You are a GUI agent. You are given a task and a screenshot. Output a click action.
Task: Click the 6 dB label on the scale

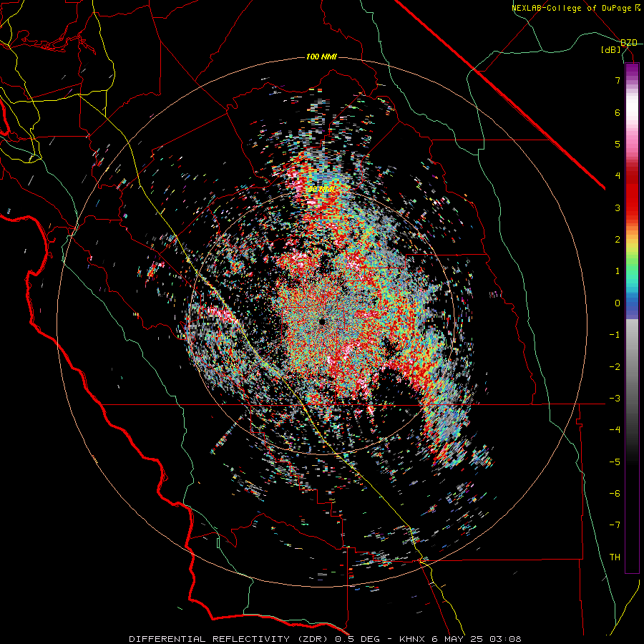point(618,112)
